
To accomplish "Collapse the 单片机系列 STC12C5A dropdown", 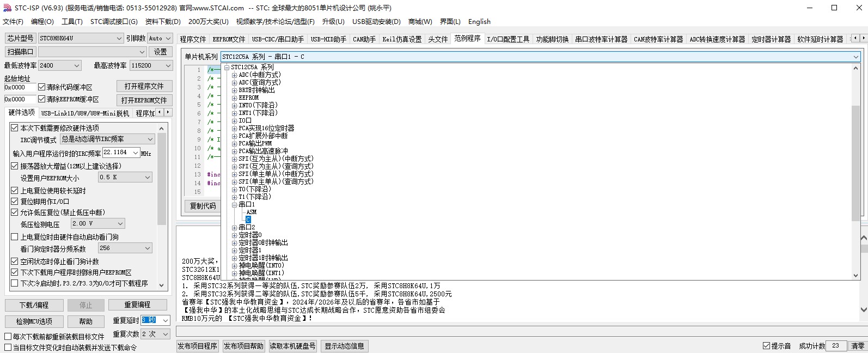I will [x=856, y=57].
